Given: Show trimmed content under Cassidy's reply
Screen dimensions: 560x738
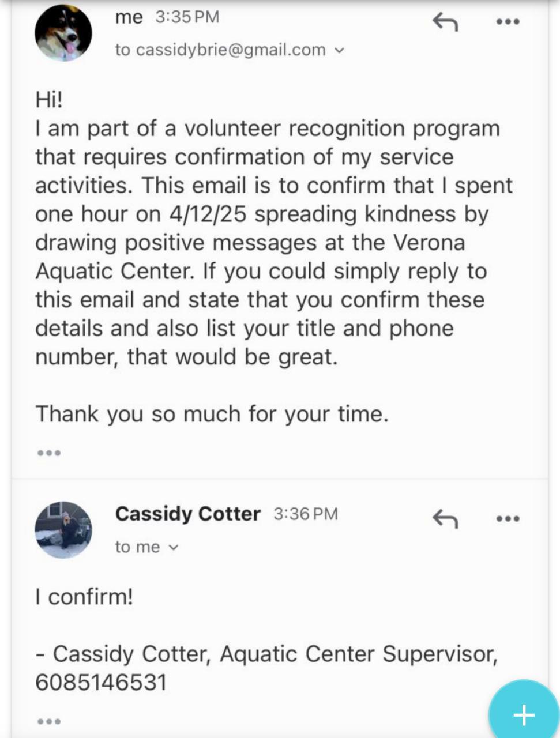Looking at the screenshot, I should 48,721.
